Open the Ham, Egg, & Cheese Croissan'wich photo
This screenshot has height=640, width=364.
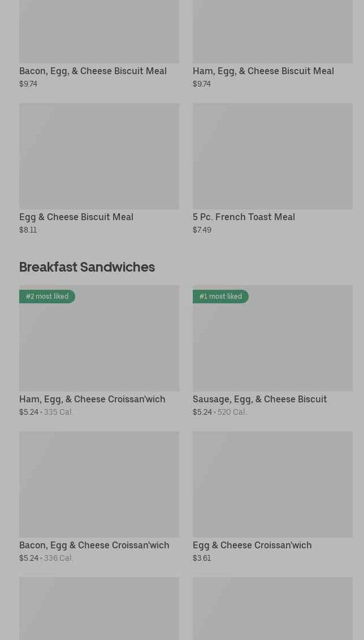tap(99, 345)
